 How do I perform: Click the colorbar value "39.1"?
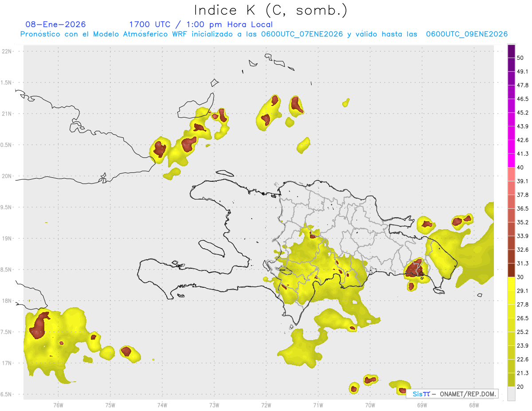click(x=522, y=181)
